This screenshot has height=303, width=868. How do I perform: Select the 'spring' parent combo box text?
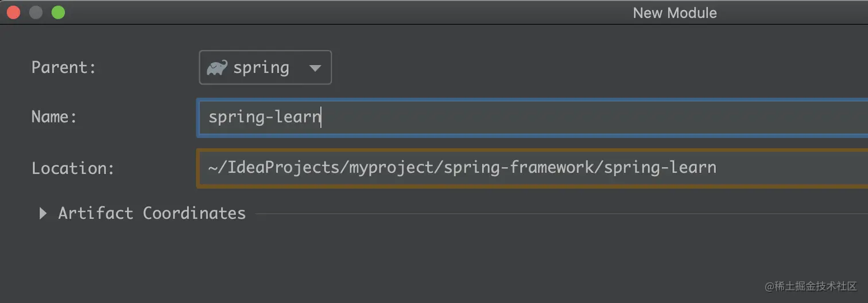[261, 68]
